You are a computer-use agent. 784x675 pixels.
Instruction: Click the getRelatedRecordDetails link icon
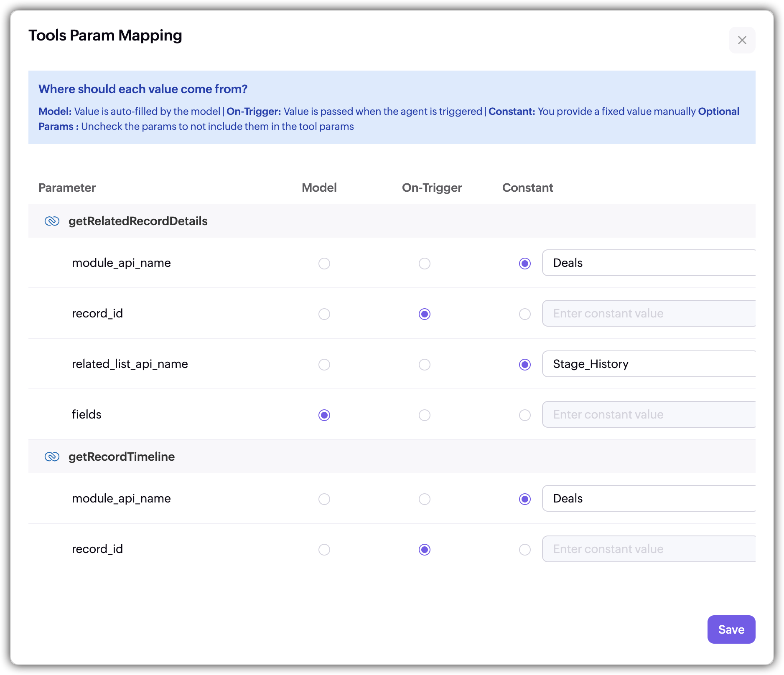point(52,221)
